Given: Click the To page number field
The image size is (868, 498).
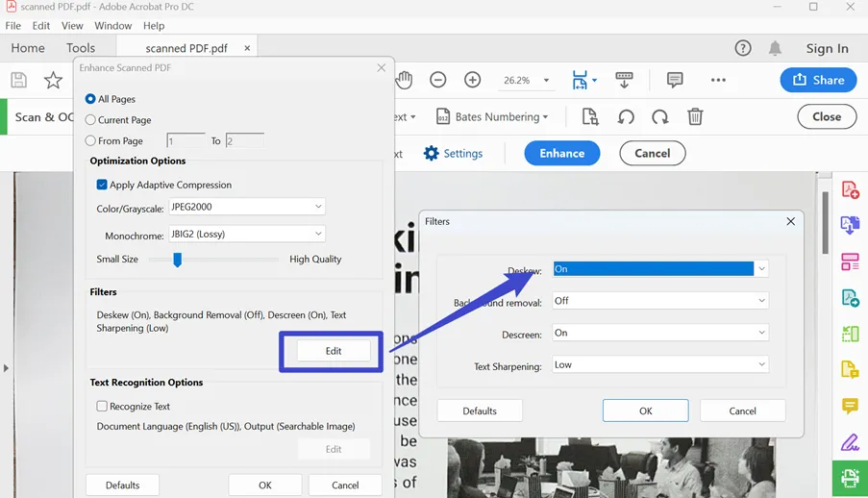Looking at the screenshot, I should [x=244, y=140].
